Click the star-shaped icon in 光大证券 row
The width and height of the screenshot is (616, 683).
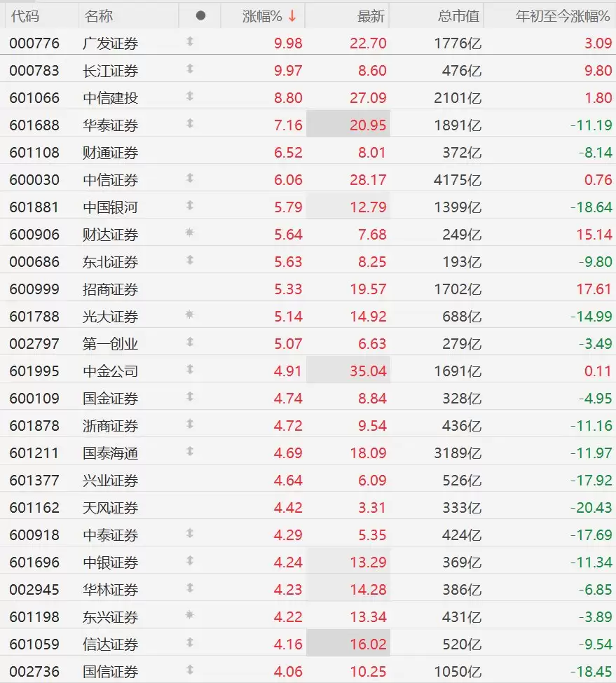pos(189,314)
